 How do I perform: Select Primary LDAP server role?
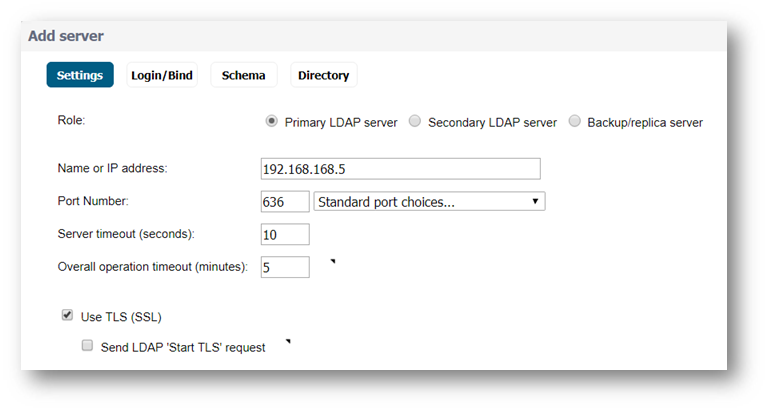click(271, 122)
